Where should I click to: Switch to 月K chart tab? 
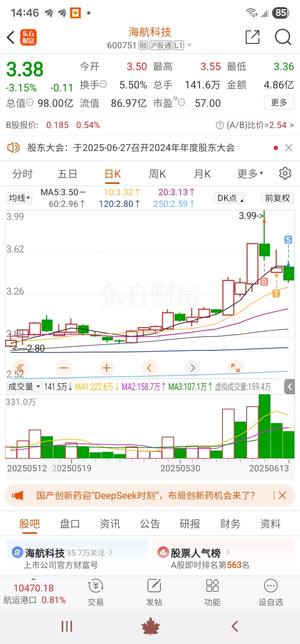tap(202, 174)
